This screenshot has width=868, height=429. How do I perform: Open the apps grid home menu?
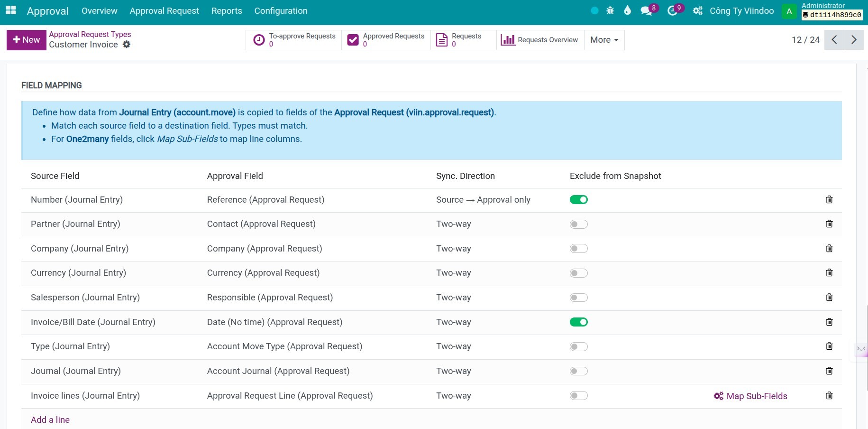click(10, 10)
